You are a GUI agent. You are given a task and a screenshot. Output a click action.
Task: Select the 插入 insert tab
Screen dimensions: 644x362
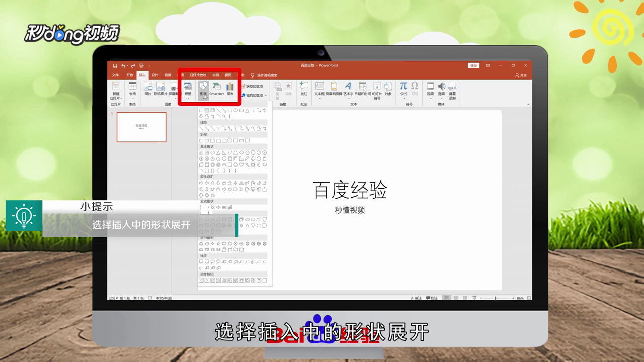[142, 75]
